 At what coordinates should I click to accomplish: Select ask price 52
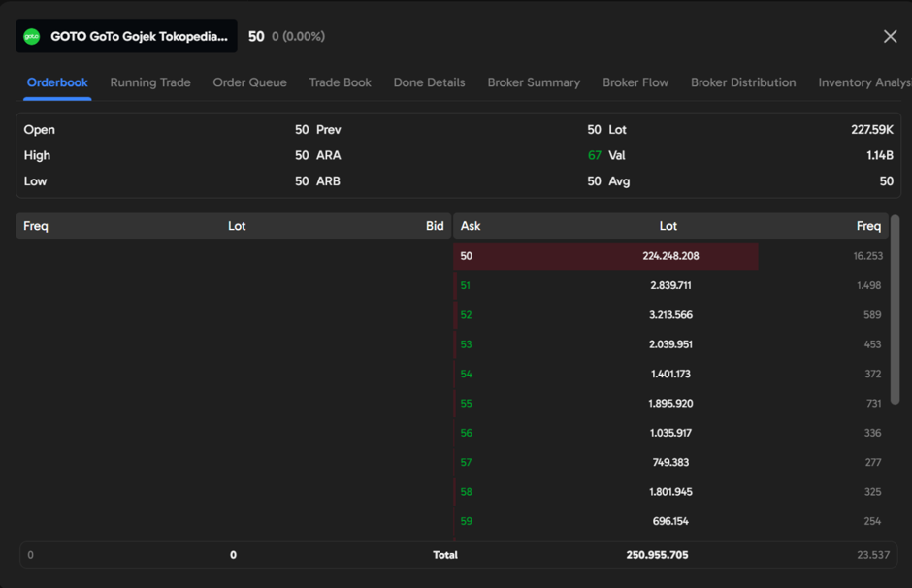point(466,314)
